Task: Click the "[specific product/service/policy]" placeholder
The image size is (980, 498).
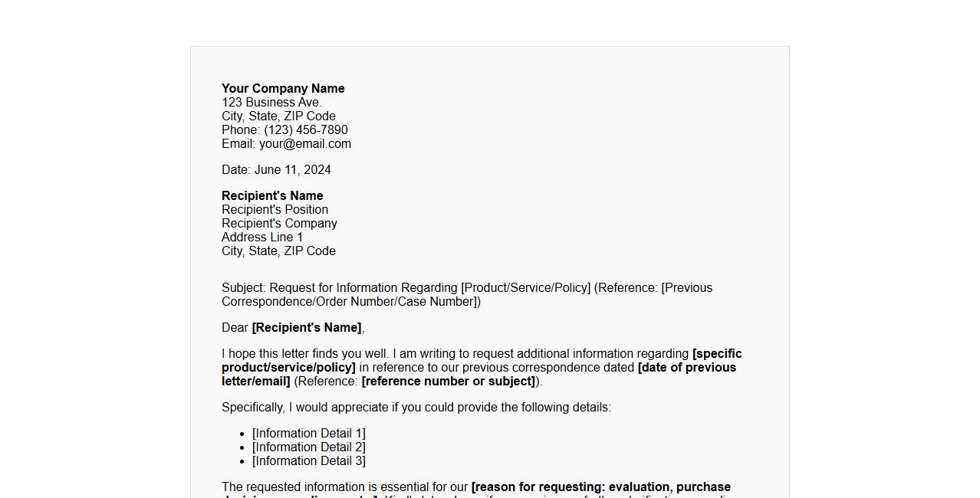Action: (x=716, y=354)
